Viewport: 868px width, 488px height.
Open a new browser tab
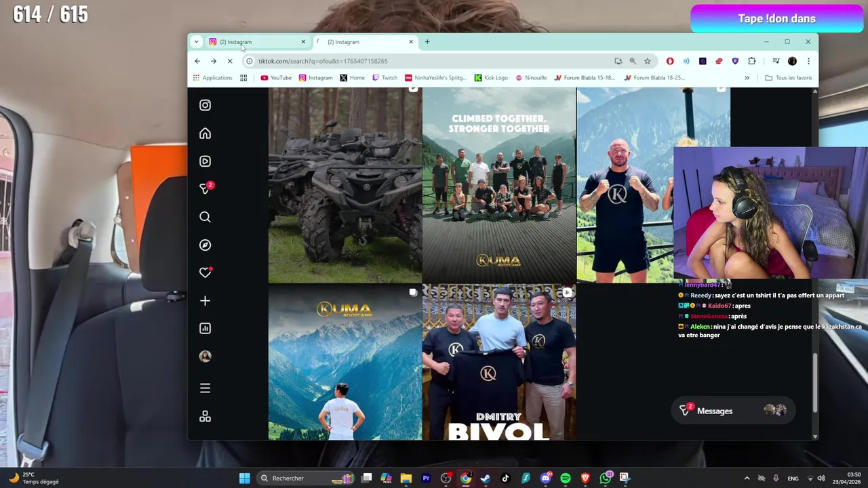point(427,42)
